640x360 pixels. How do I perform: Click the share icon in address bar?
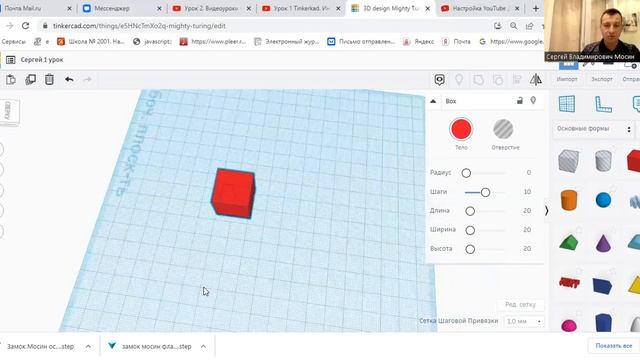(x=529, y=26)
